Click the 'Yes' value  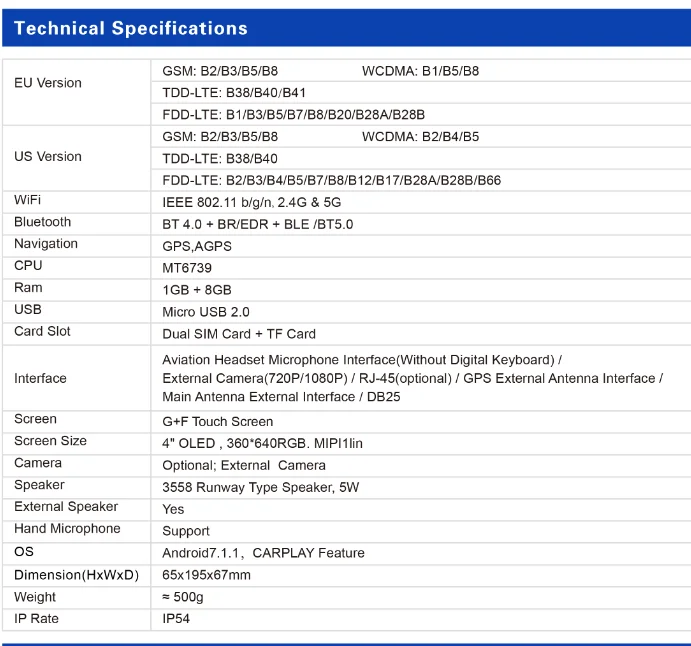[173, 509]
